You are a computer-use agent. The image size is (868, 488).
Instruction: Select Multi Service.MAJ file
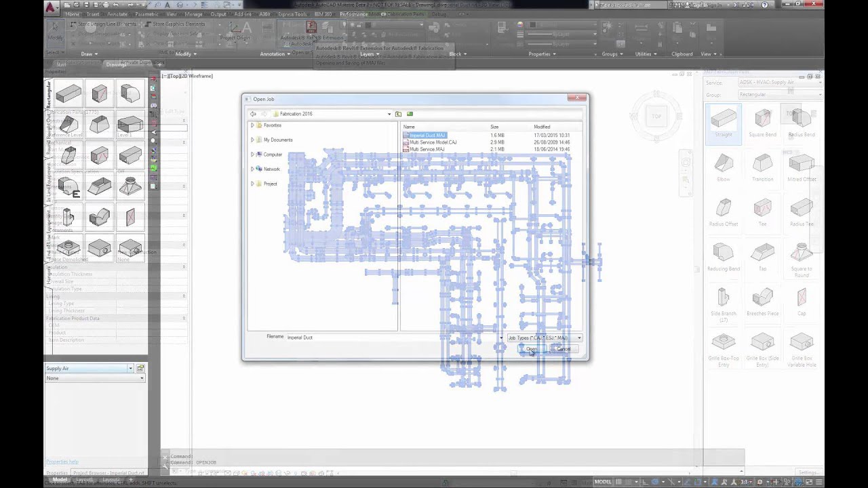coord(427,149)
